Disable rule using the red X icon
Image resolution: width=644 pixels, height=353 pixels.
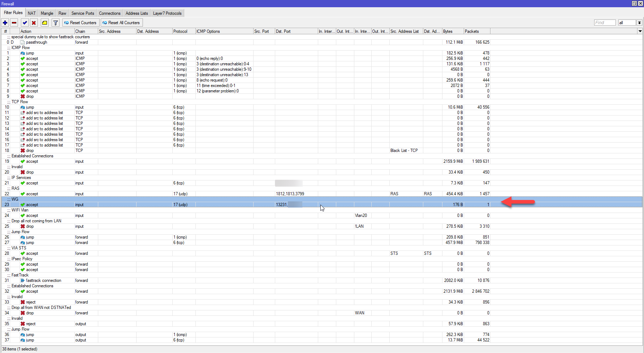34,23
